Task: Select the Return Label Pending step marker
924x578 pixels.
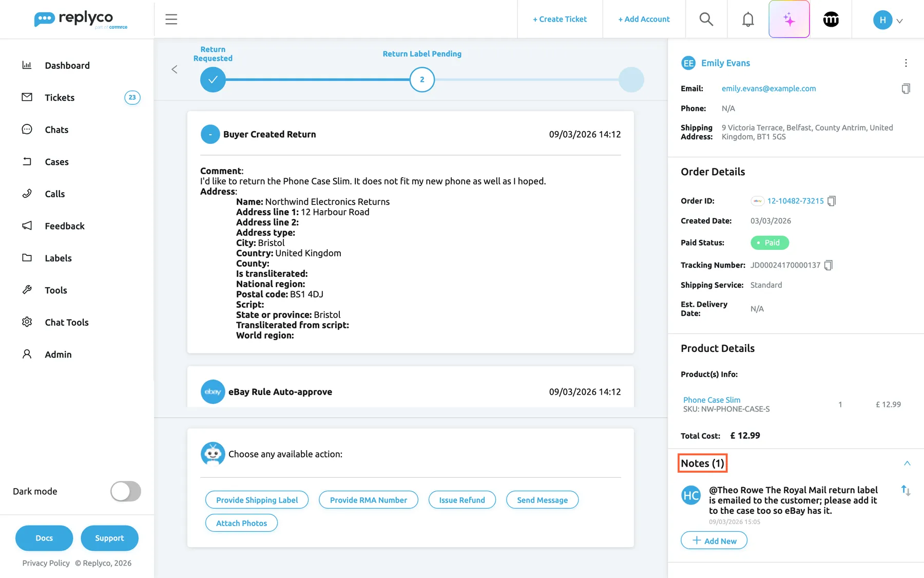Action: pos(422,80)
